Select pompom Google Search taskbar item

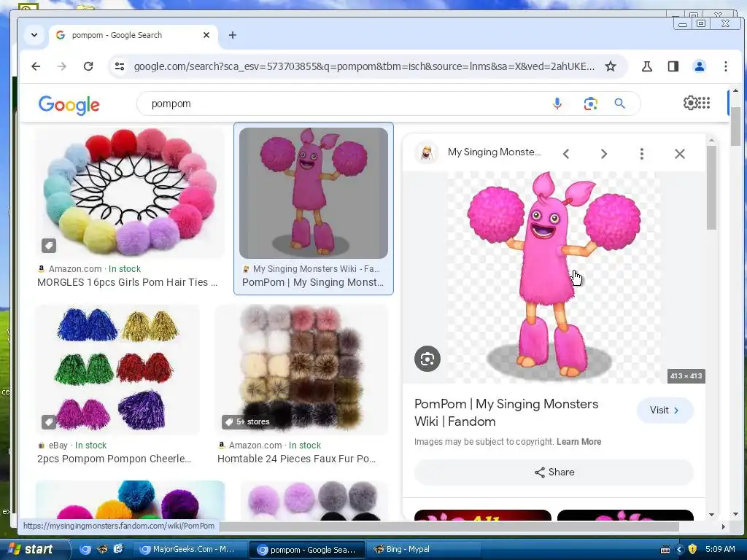(308, 550)
